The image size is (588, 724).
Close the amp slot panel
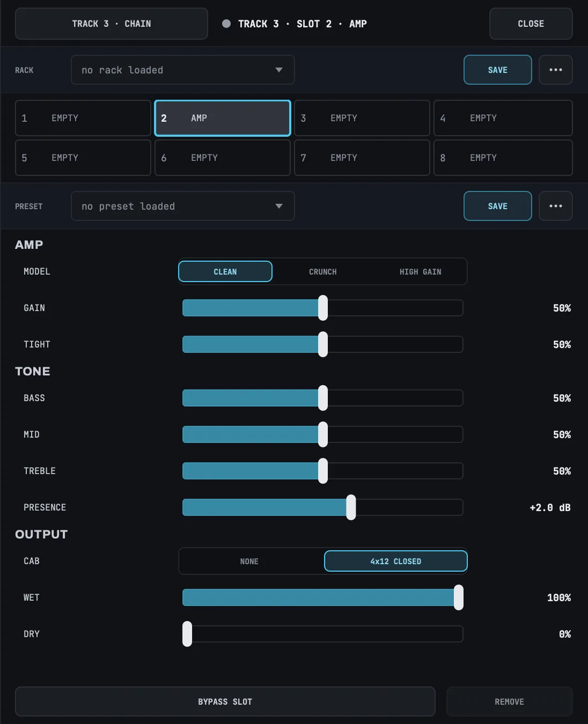[x=531, y=24]
